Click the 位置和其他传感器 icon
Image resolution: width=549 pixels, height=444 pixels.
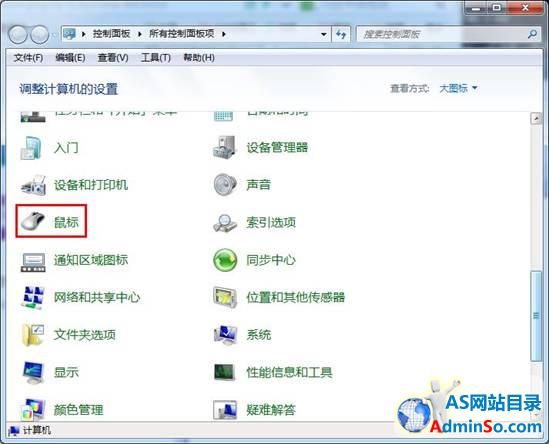tap(225, 297)
